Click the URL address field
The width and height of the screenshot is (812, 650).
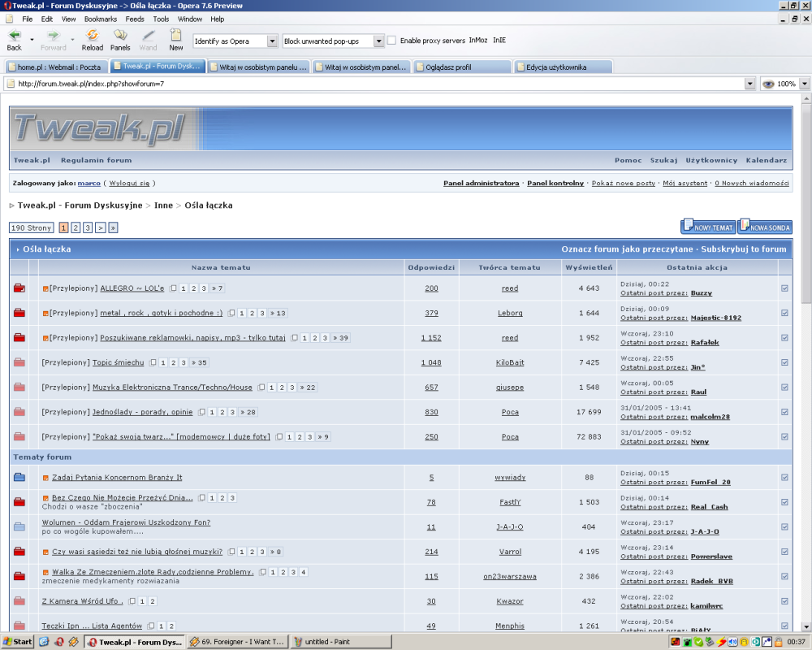379,84
